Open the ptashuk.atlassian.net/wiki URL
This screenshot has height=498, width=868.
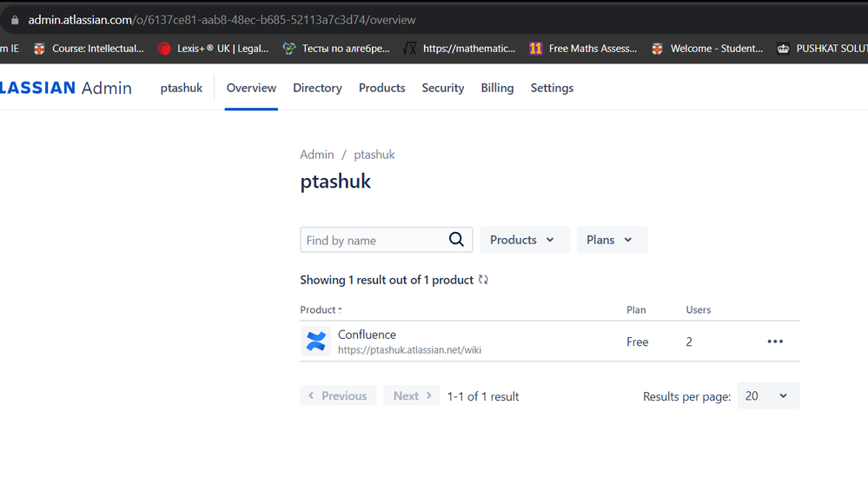tap(409, 350)
